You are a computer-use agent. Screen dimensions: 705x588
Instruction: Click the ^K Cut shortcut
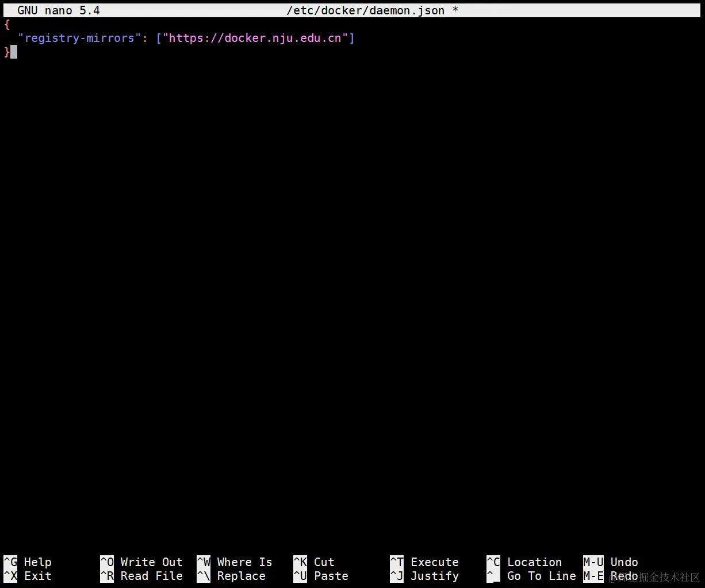tap(314, 562)
